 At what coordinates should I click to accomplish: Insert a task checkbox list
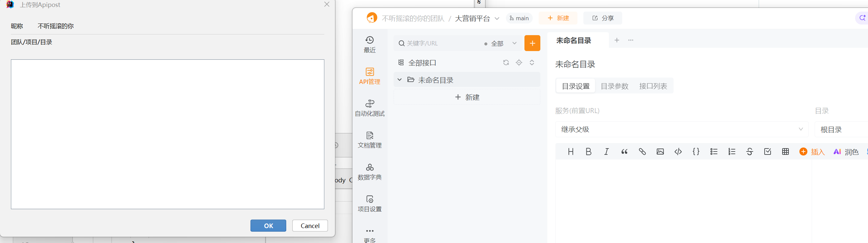(767, 152)
